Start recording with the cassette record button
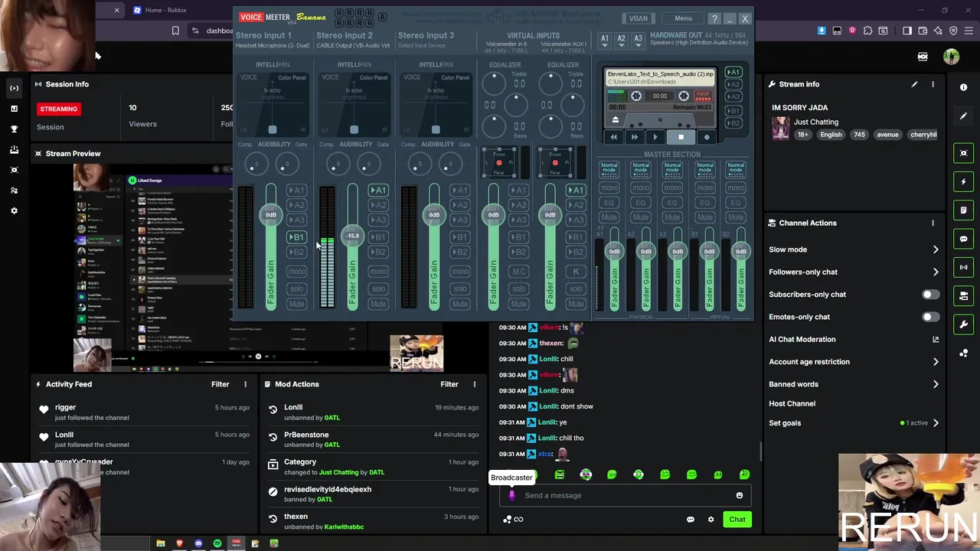980x551 pixels. [706, 137]
